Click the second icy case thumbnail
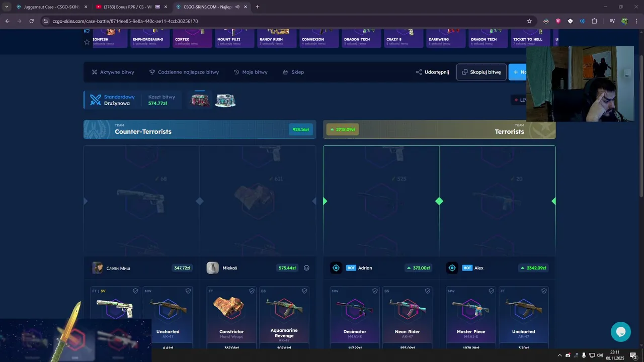Viewport: 644px width, 362px height. (x=225, y=100)
